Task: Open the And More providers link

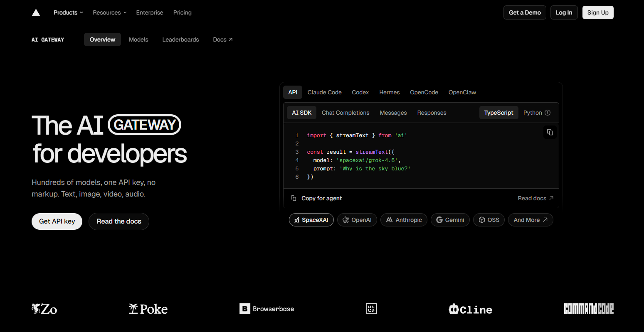Action: coord(530,220)
